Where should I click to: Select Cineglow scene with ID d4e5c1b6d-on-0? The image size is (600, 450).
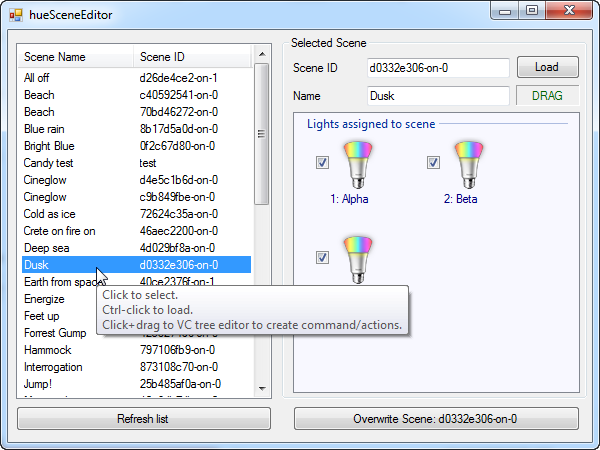pyautogui.click(x=136, y=180)
